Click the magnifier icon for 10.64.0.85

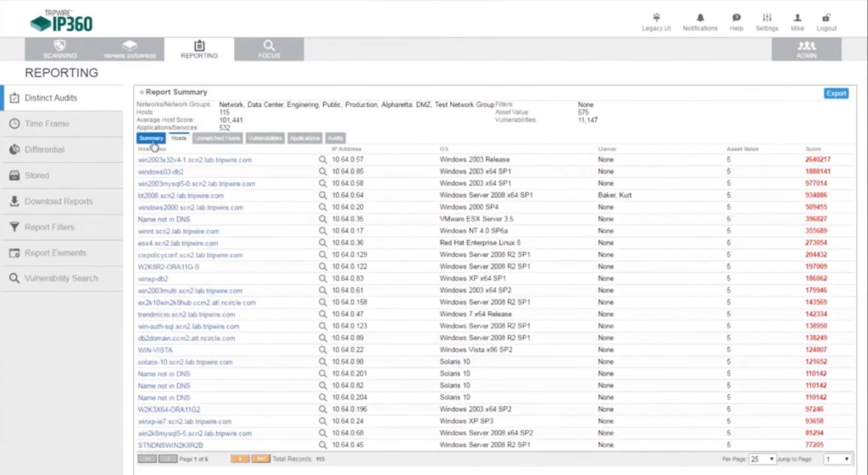coord(323,171)
